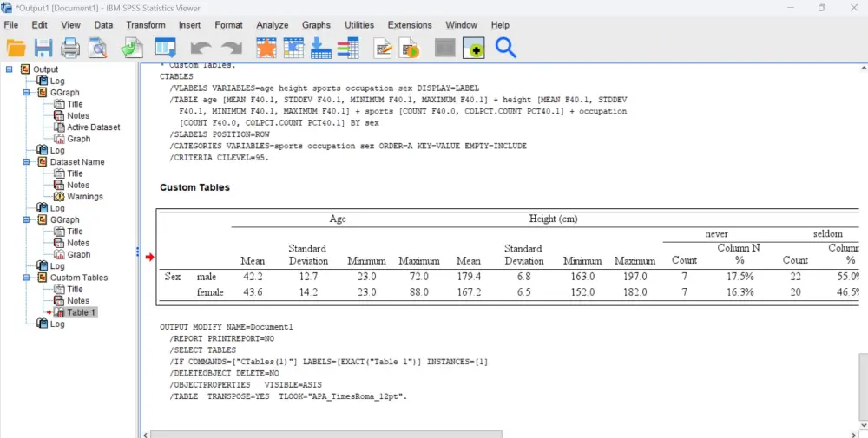The width and height of the screenshot is (868, 438).
Task: Open the Utilities menu
Action: click(x=359, y=25)
